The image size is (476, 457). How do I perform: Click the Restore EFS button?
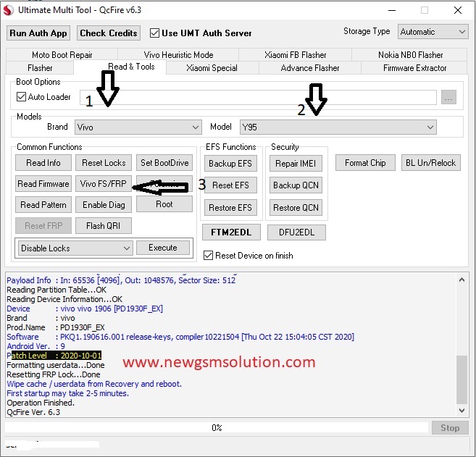coord(230,207)
